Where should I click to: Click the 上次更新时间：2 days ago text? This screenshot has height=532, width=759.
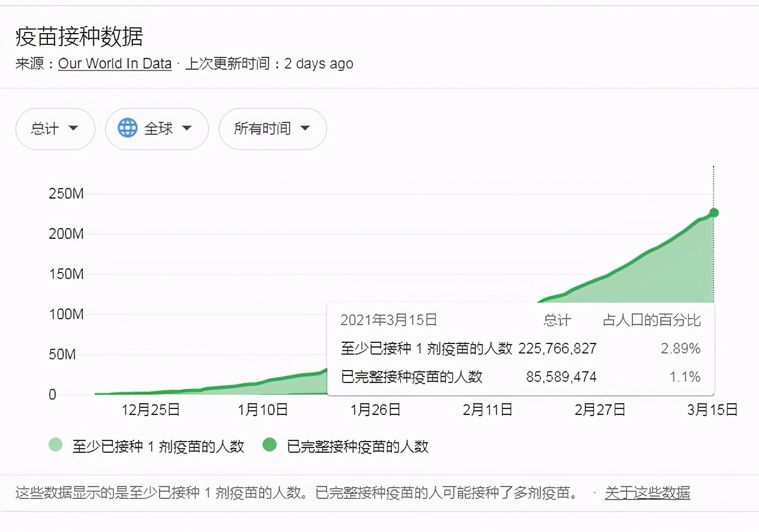pos(269,64)
